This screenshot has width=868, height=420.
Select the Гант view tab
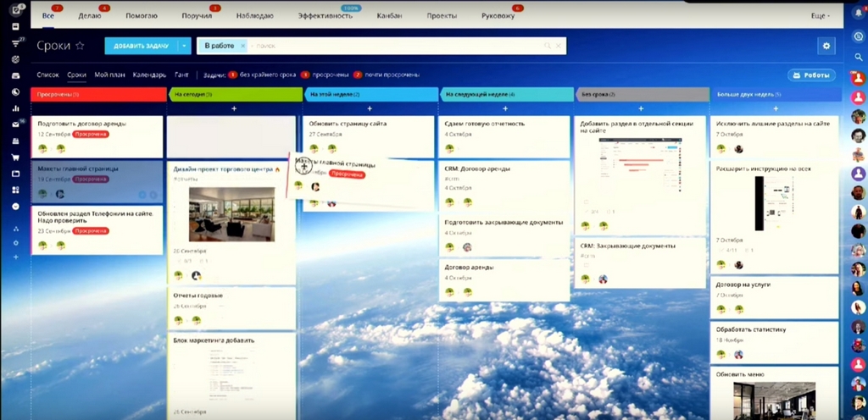coord(181,75)
